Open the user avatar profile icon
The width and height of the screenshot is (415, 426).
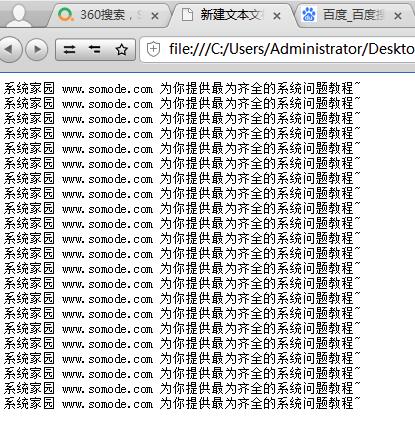coord(21,15)
